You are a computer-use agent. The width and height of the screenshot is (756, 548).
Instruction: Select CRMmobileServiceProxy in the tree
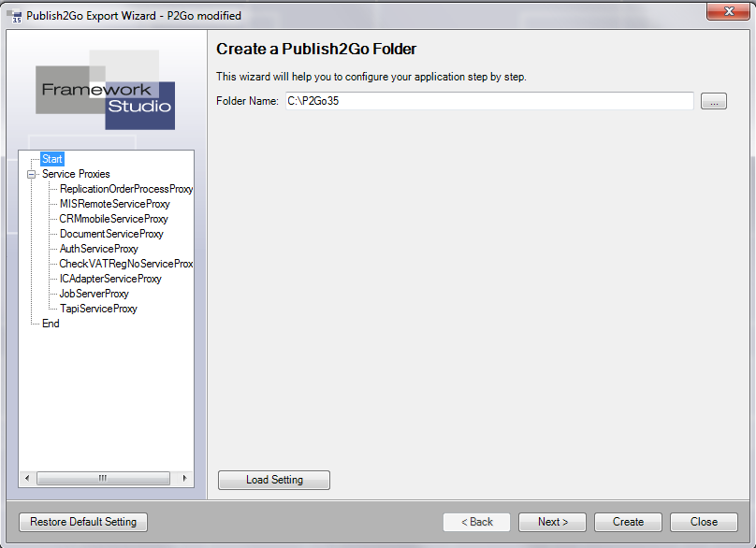pos(114,219)
